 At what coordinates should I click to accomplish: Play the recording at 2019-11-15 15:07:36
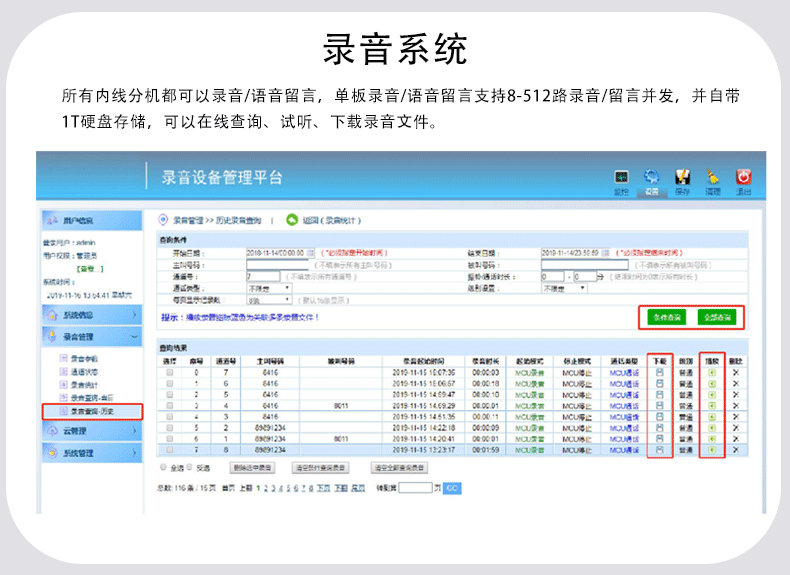click(x=711, y=372)
